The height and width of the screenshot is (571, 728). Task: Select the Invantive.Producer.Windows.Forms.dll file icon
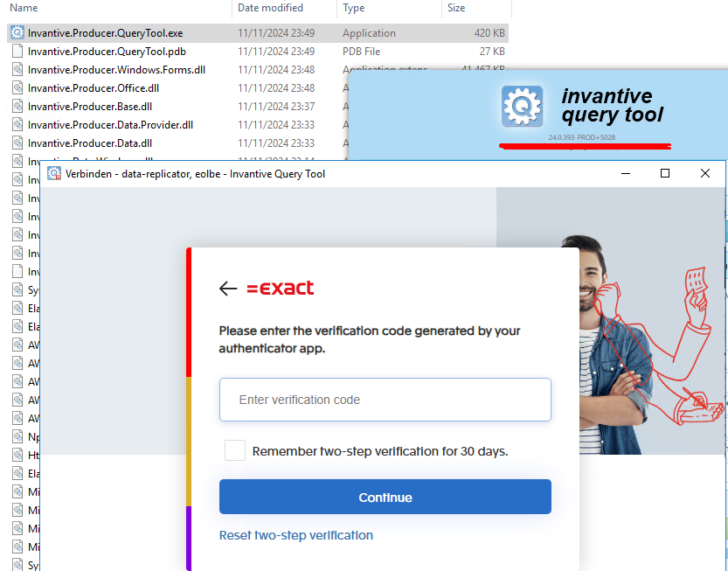[x=17, y=70]
